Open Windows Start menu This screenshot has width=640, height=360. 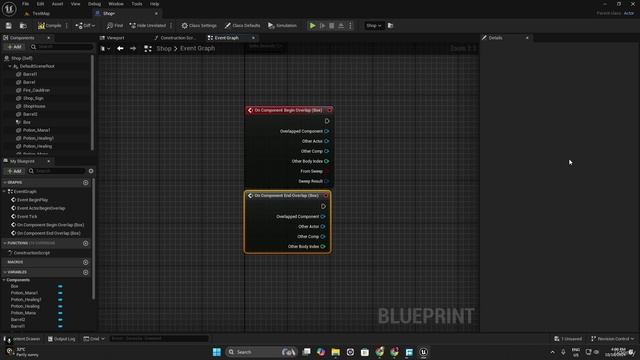click(217, 352)
